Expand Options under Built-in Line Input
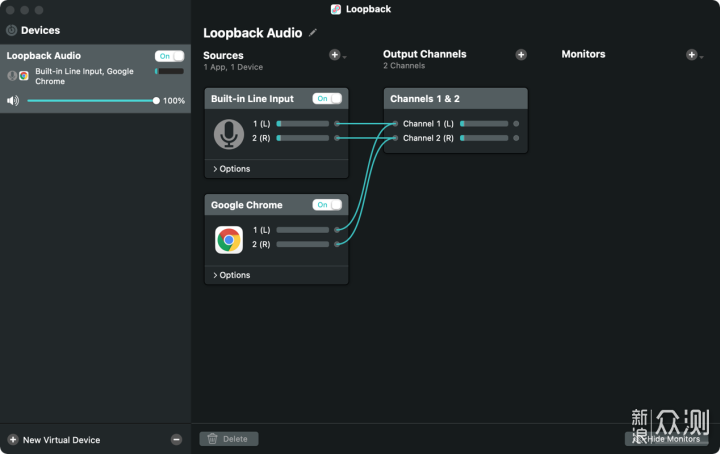The width and height of the screenshot is (720, 454). point(231,169)
